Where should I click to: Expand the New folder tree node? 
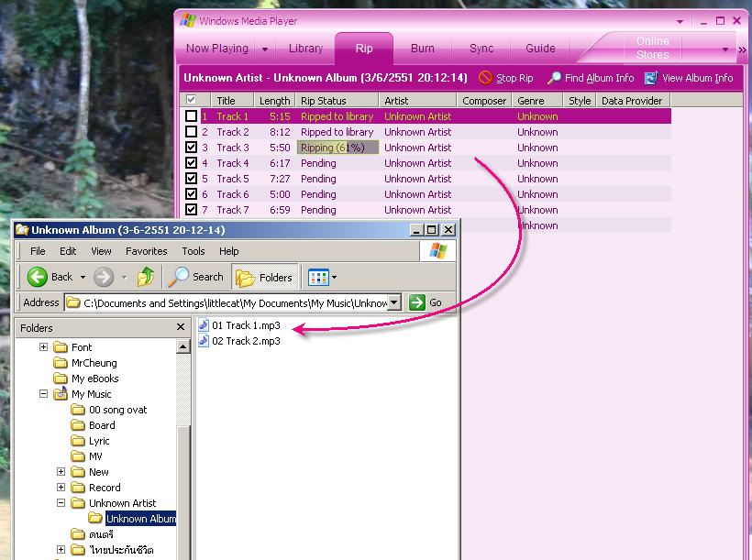pyautogui.click(x=61, y=472)
